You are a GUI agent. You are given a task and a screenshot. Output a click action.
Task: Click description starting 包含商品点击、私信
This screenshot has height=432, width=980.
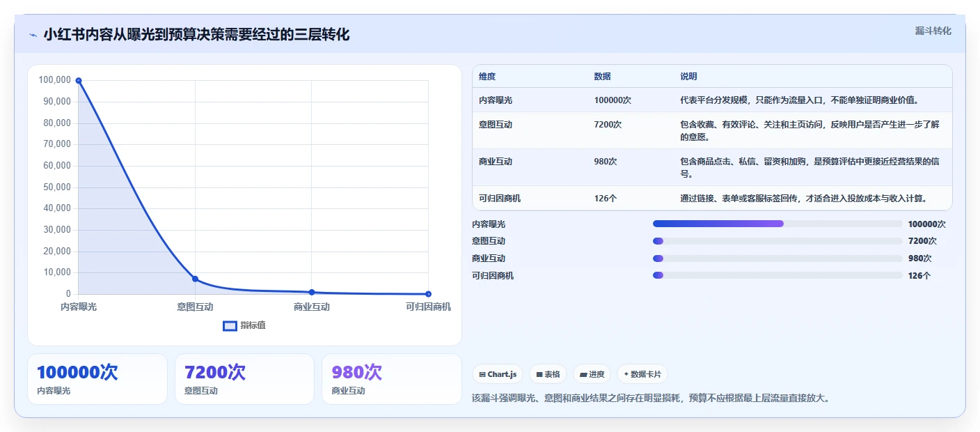(810, 168)
